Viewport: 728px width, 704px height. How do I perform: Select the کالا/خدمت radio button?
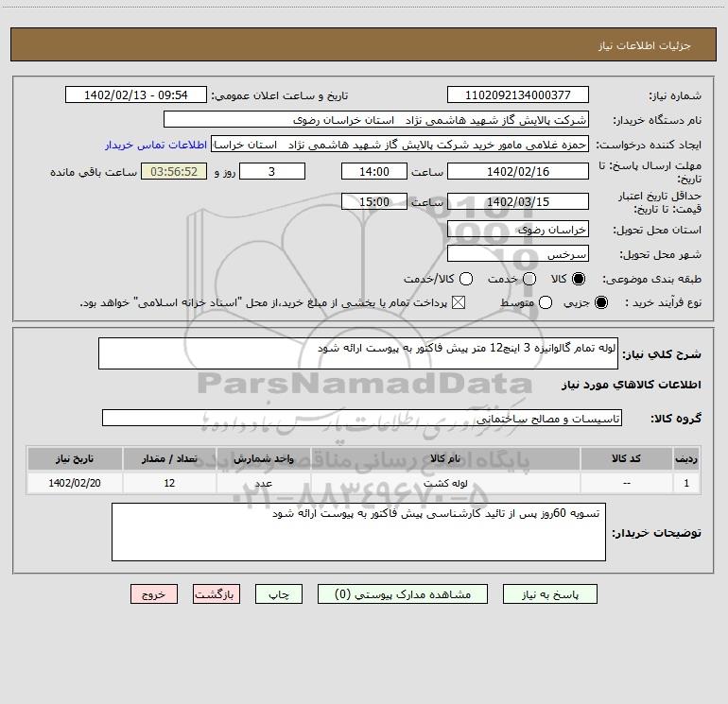(x=466, y=279)
